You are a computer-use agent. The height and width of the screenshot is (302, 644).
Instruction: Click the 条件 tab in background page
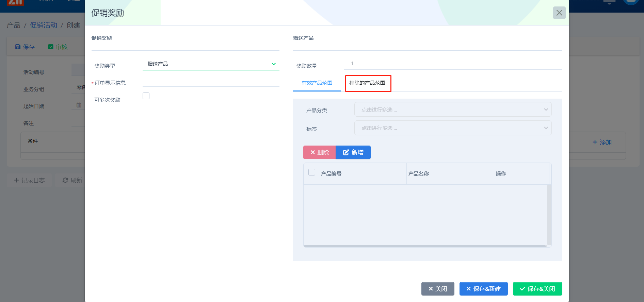click(x=33, y=141)
